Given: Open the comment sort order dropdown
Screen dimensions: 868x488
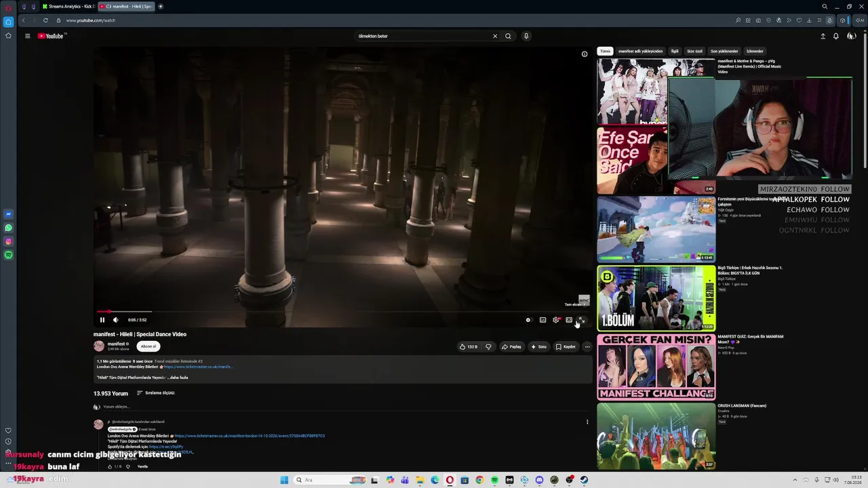Looking at the screenshot, I should tap(156, 393).
